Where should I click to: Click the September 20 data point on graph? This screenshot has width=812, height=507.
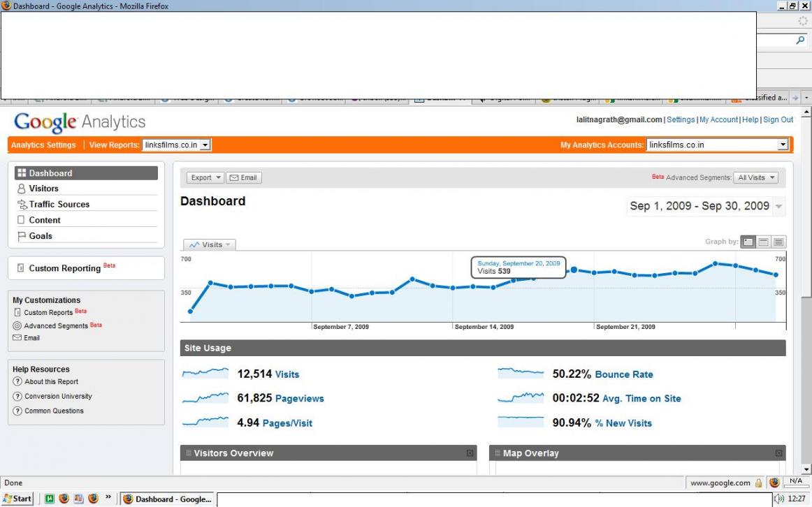(x=574, y=270)
